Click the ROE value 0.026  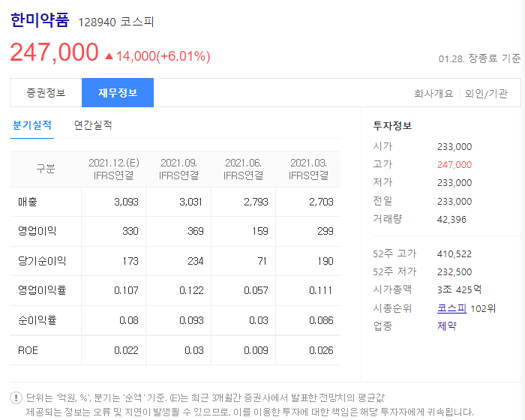pos(321,350)
